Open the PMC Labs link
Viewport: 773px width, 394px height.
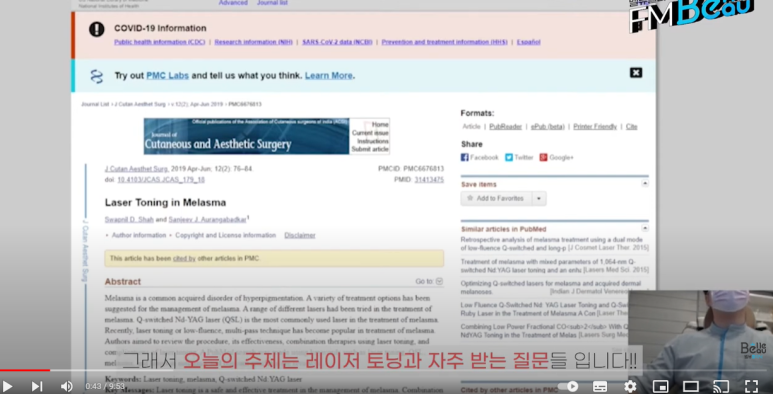point(168,75)
